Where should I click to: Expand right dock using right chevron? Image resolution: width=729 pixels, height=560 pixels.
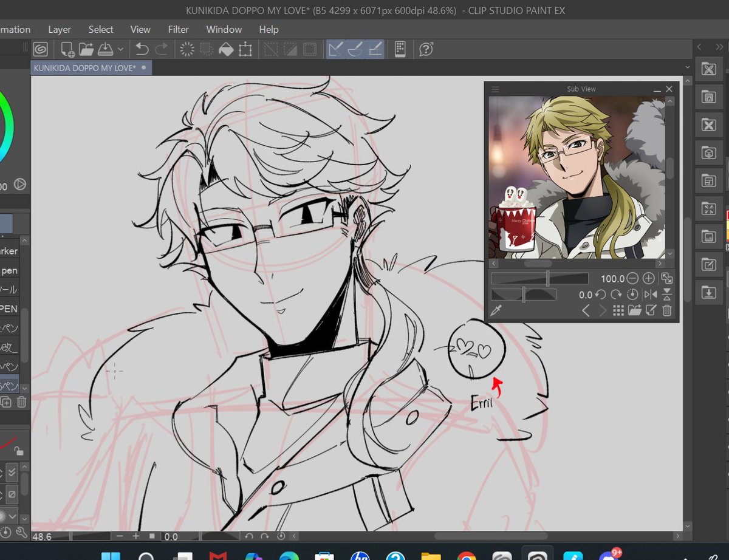click(718, 47)
